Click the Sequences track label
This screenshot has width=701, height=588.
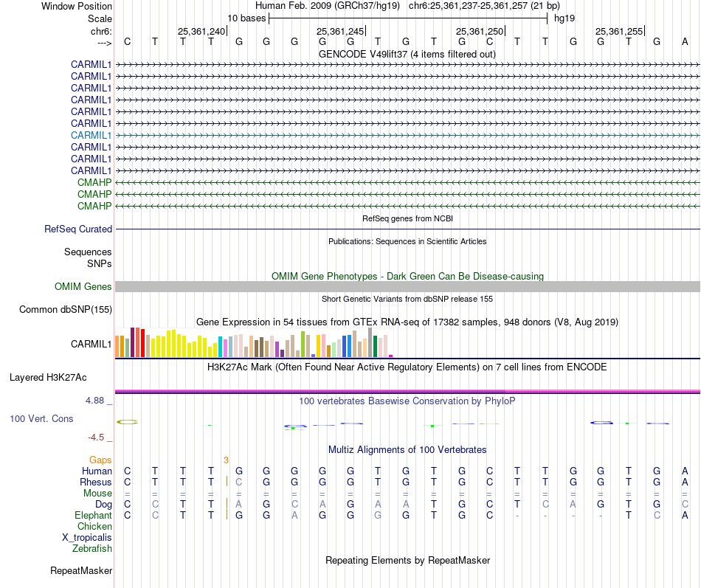tap(88, 252)
